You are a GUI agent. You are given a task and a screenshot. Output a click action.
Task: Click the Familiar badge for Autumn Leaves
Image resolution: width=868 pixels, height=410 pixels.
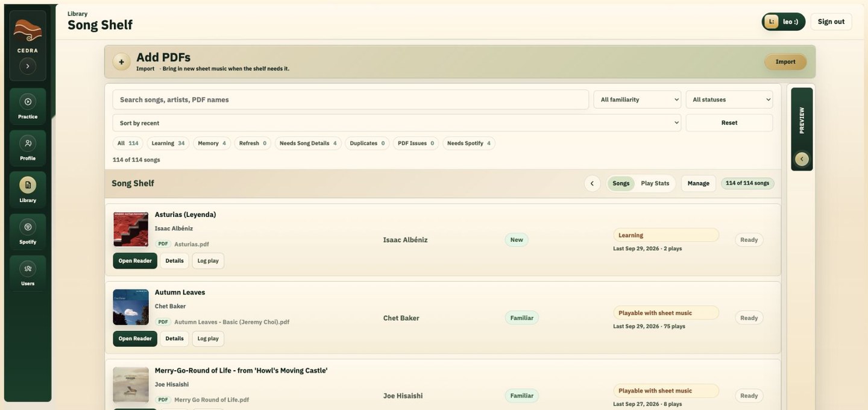click(x=521, y=318)
